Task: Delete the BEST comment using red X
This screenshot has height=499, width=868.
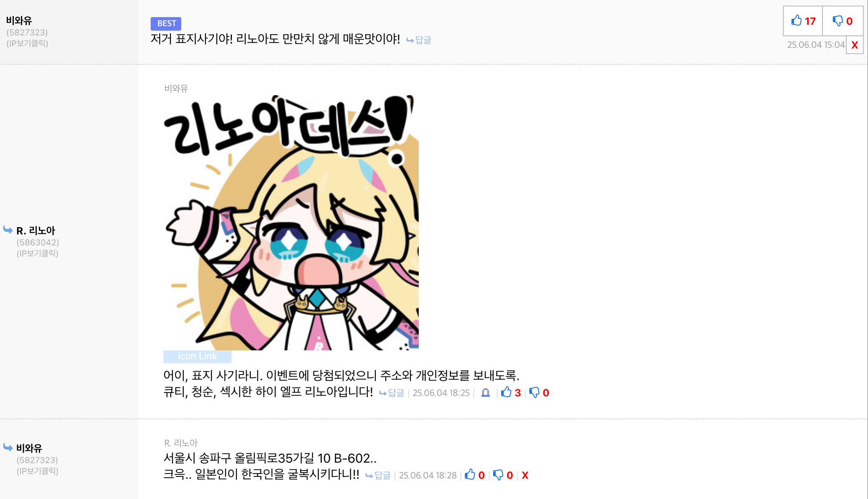Action: (855, 45)
